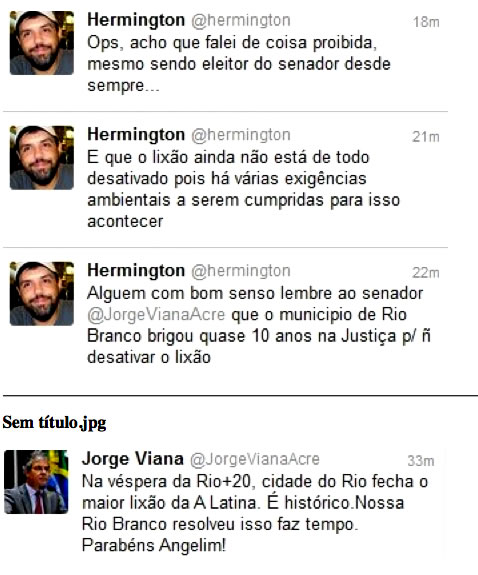478x575 pixels.
Task: Open the 21m timestamp permalink
Action: 426,137
